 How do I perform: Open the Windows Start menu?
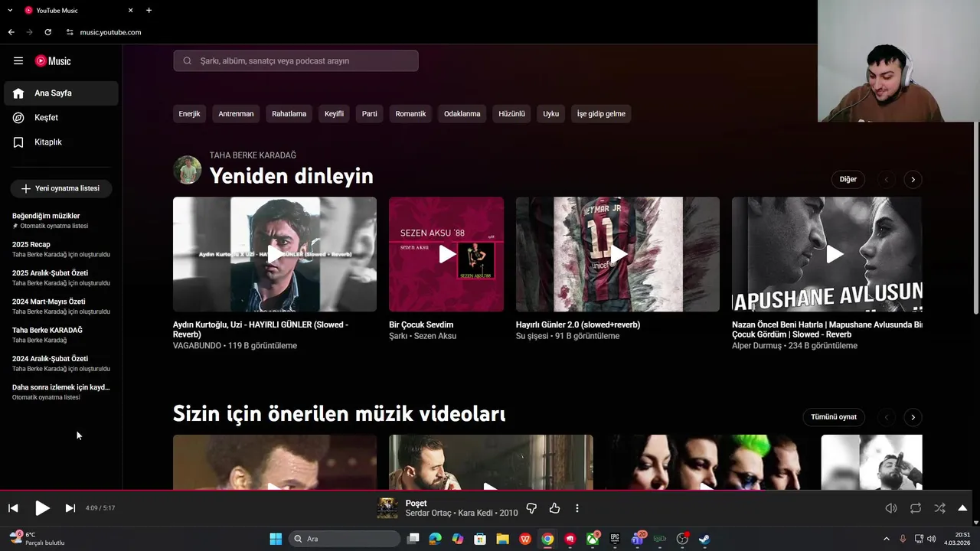276,539
